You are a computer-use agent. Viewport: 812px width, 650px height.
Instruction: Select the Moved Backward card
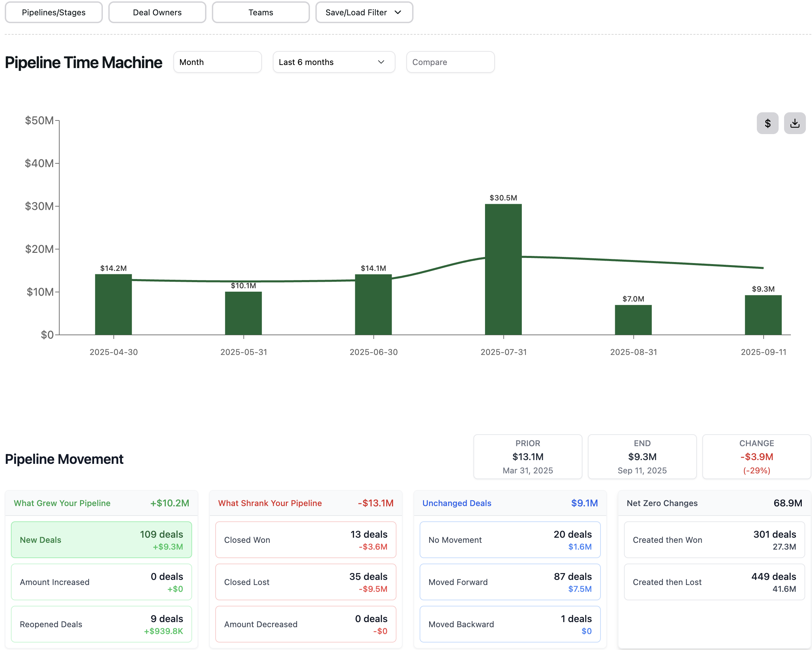[x=510, y=624]
